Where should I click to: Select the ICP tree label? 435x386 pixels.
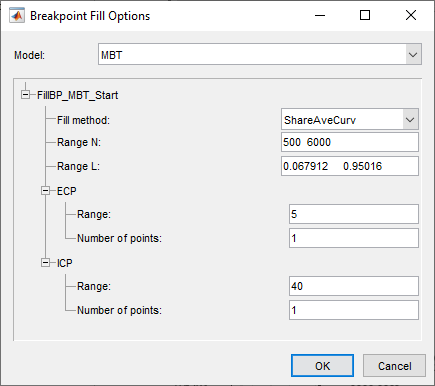click(x=65, y=263)
